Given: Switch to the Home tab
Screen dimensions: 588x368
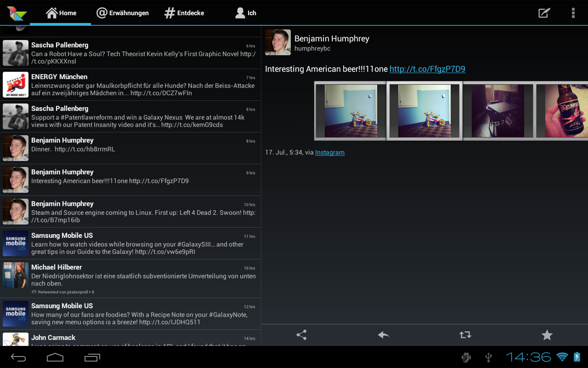Looking at the screenshot, I should (61, 13).
